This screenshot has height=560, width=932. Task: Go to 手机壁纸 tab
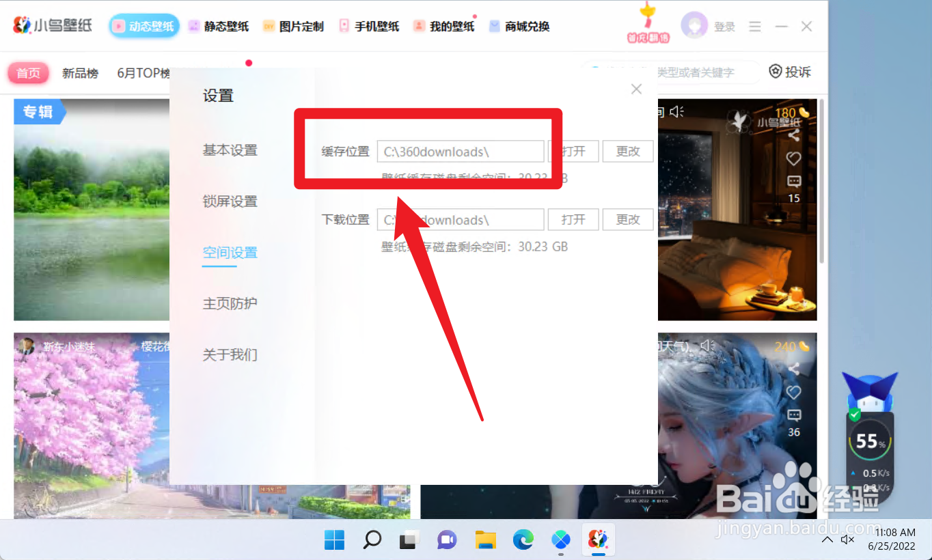click(x=368, y=27)
